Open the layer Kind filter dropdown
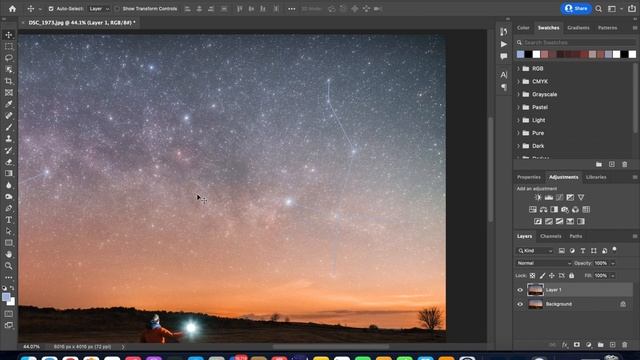 pyautogui.click(x=535, y=251)
